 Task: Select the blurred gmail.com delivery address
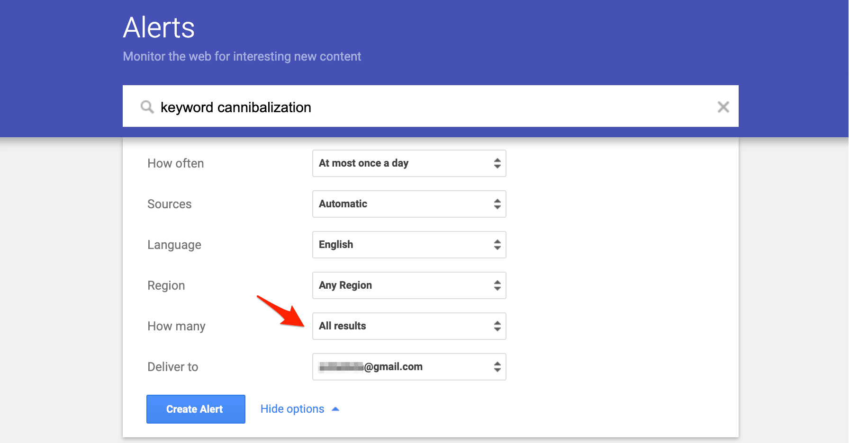click(371, 367)
